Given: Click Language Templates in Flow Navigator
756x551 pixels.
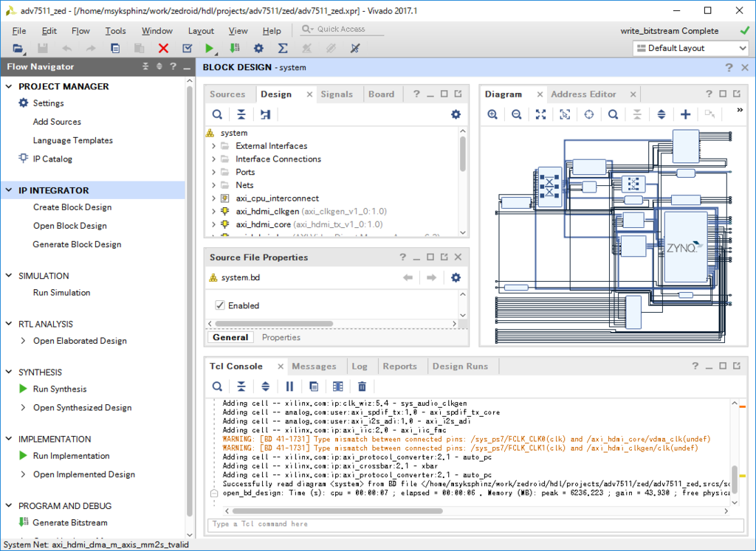Looking at the screenshot, I should (x=73, y=140).
